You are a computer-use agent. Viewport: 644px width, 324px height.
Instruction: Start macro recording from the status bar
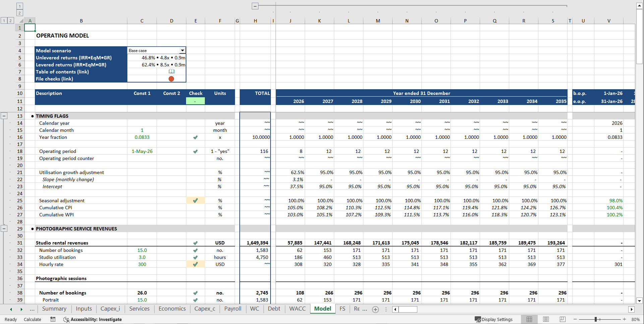(53, 319)
